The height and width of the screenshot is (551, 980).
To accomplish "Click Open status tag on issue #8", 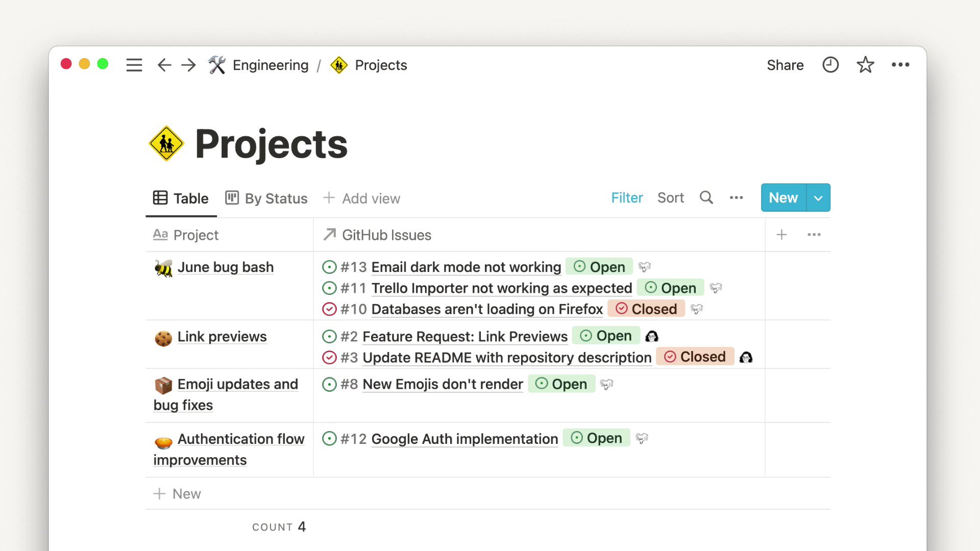I will (x=561, y=384).
